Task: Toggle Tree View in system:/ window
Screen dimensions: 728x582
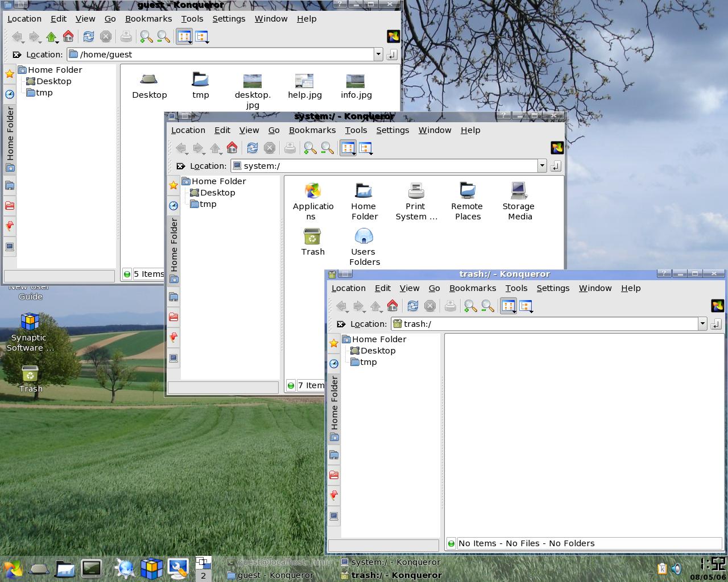Action: tap(366, 148)
